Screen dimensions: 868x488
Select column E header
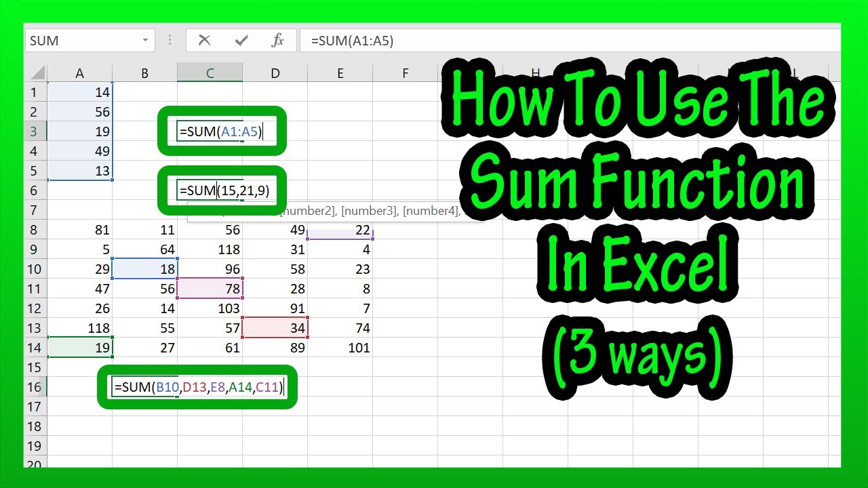tap(340, 73)
